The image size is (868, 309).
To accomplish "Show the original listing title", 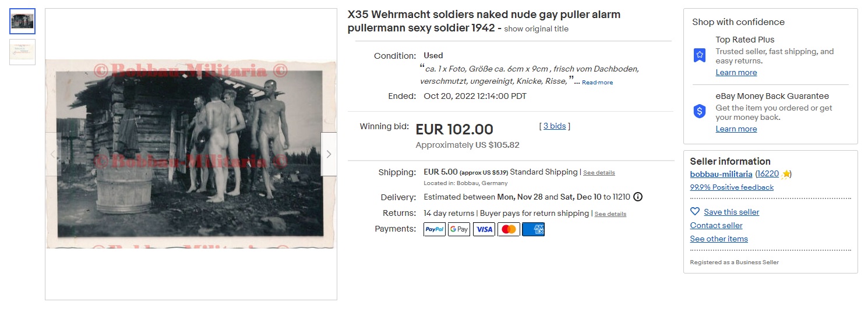I will click(x=536, y=29).
